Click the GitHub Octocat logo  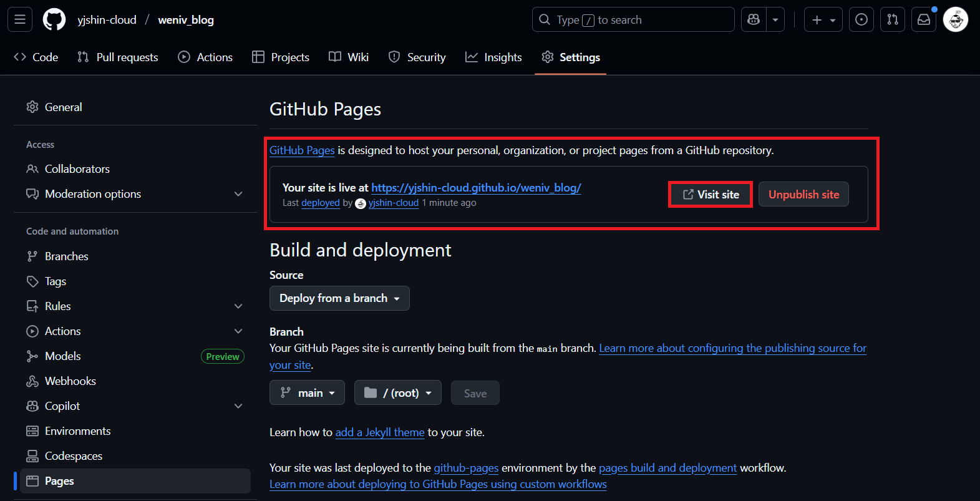coord(54,19)
